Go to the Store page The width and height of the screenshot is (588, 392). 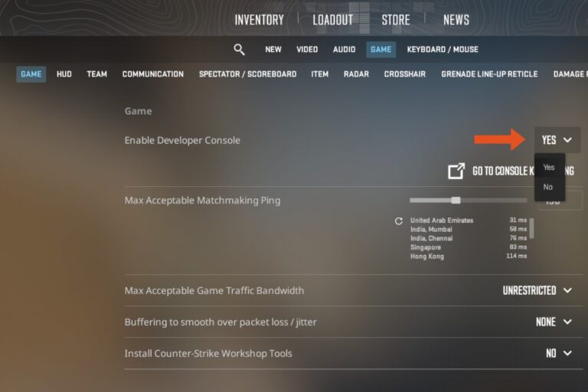(x=396, y=20)
